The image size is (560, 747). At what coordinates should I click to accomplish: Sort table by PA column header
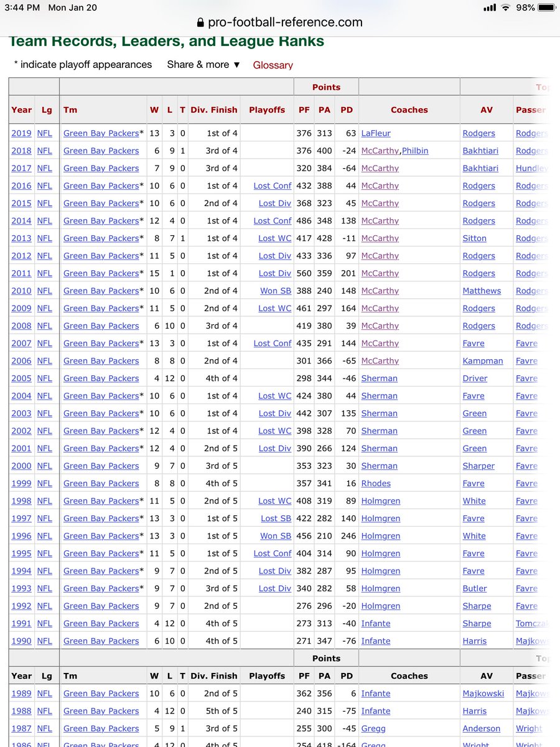(324, 110)
